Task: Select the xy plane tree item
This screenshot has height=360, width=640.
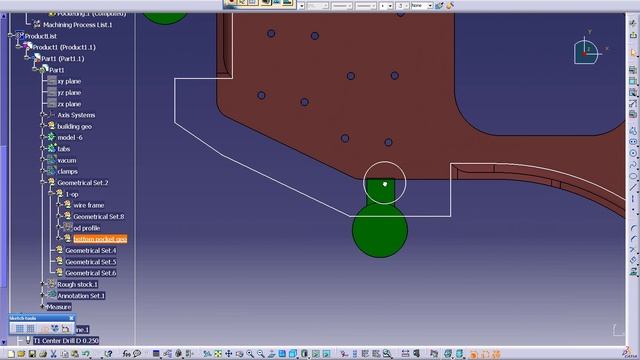Action: (x=69, y=81)
